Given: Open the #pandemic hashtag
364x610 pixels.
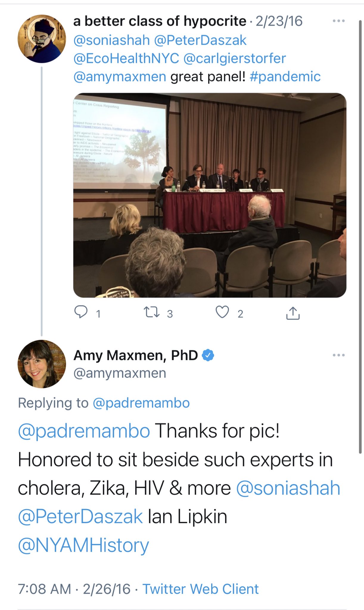Looking at the screenshot, I should (285, 77).
